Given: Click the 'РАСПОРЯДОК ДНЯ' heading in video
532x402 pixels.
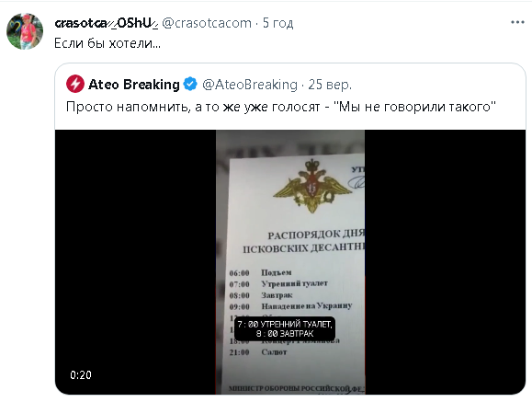Looking at the screenshot, I should coord(316,235).
